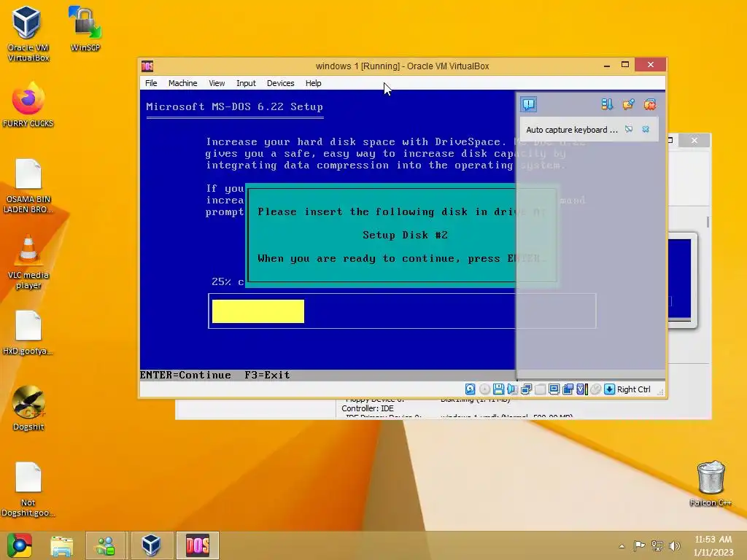Open the Input menu
This screenshot has height=560, width=747.
(246, 83)
